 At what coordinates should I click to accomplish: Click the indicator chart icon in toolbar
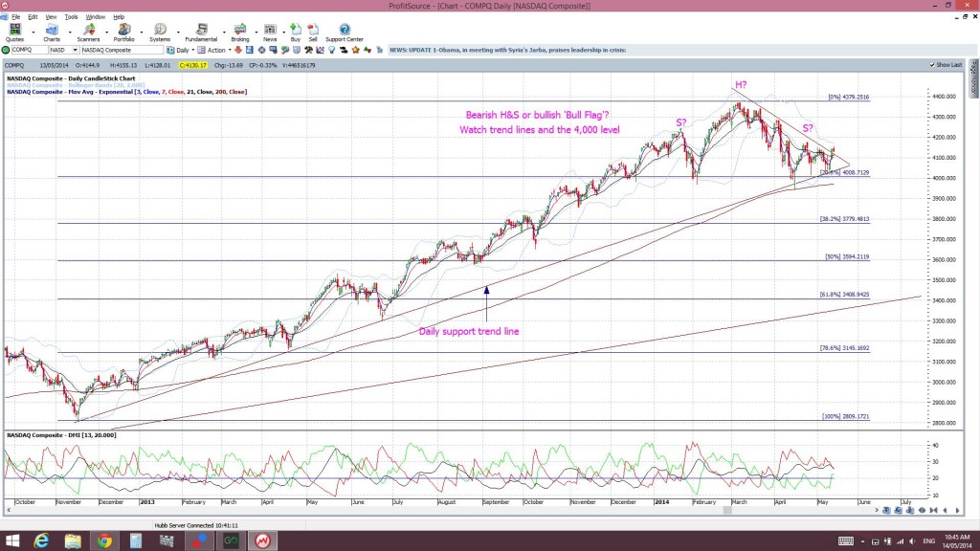pos(320,50)
